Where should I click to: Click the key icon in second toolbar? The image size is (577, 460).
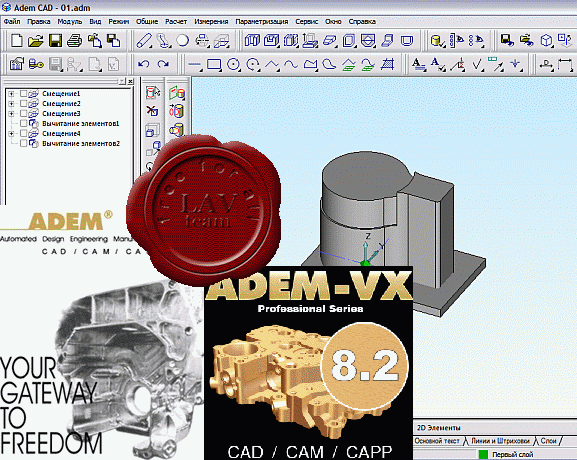36,64
